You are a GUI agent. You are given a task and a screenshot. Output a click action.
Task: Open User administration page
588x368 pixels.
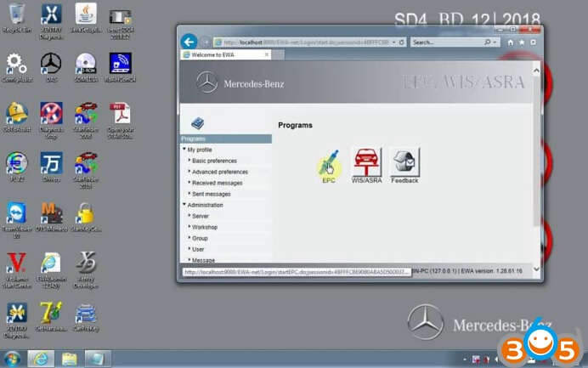(198, 249)
